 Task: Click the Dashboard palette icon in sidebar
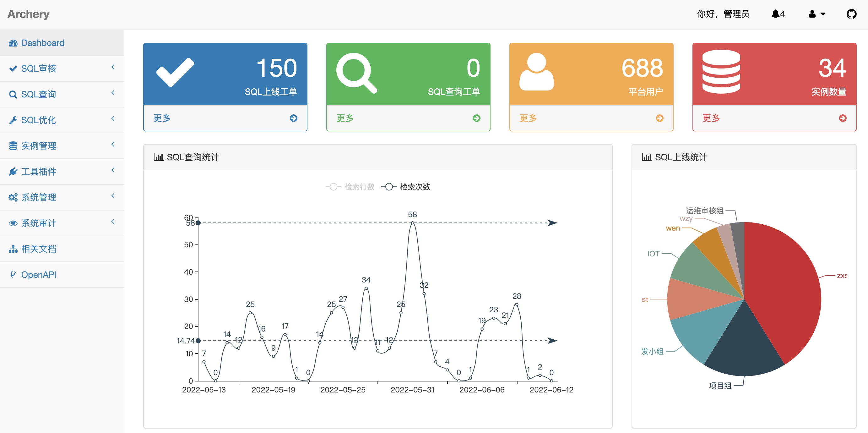(13, 42)
